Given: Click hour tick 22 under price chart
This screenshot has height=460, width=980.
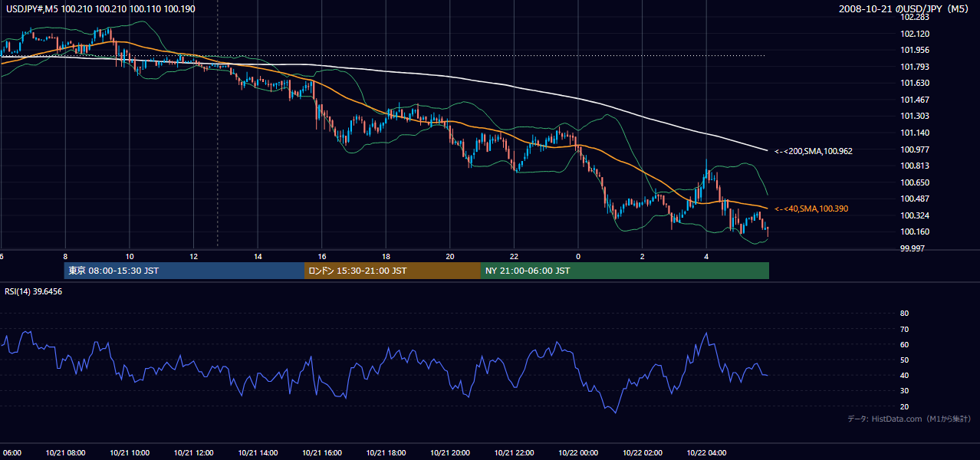Looking at the screenshot, I should coord(515,257).
